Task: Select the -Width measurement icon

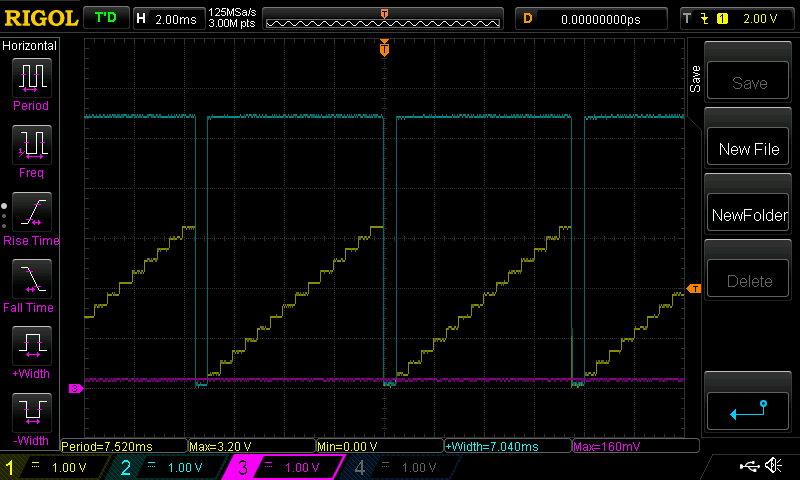Action: (30, 412)
